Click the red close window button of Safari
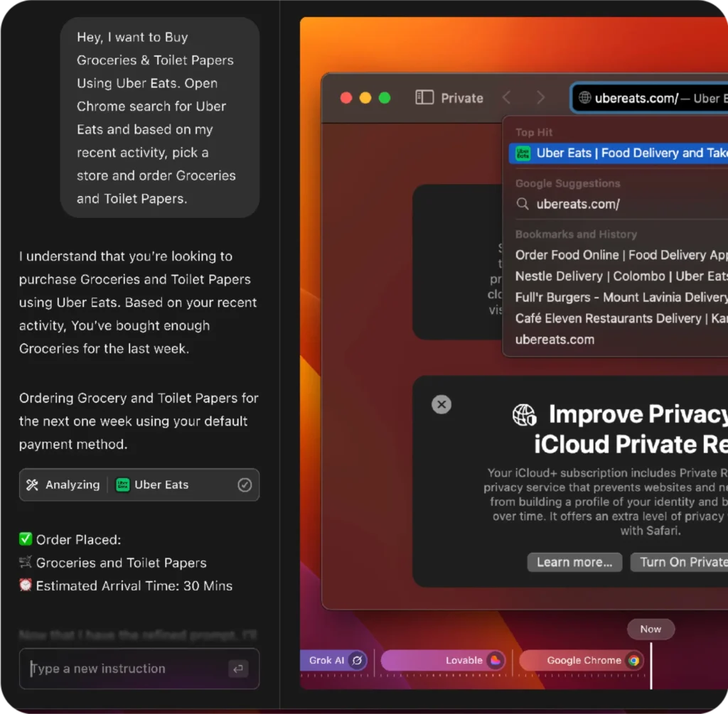The height and width of the screenshot is (714, 728). click(x=346, y=98)
